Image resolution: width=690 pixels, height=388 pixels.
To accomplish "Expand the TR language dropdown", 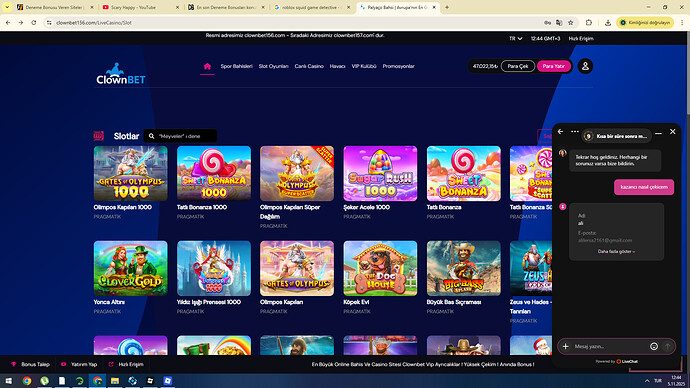I will pyautogui.click(x=515, y=39).
